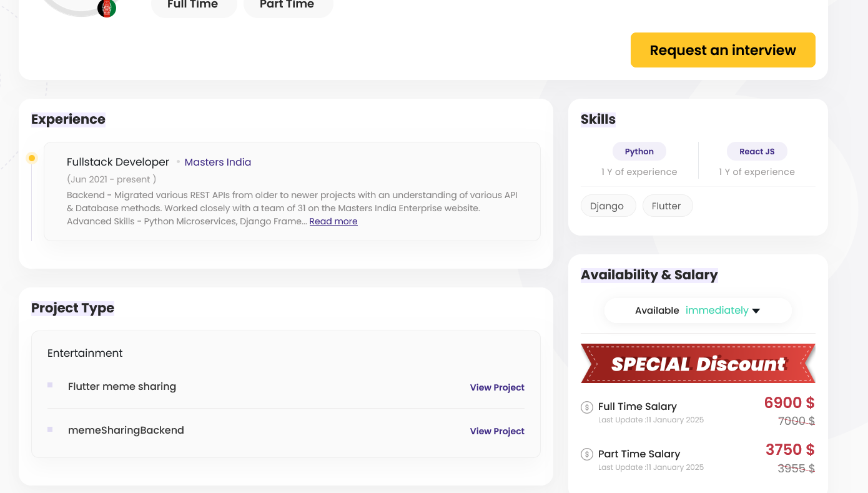Screen dimensions: 868x493
Task: Click the Flutter skill chip
Action: point(666,206)
